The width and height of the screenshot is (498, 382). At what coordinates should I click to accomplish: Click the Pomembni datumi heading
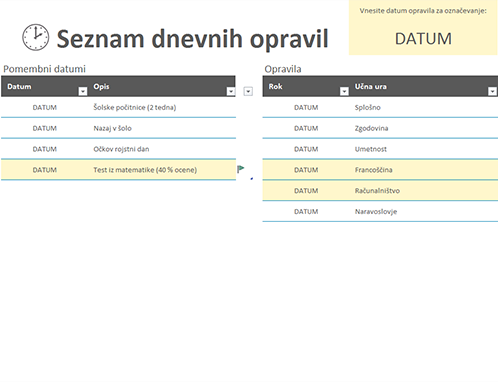click(44, 69)
